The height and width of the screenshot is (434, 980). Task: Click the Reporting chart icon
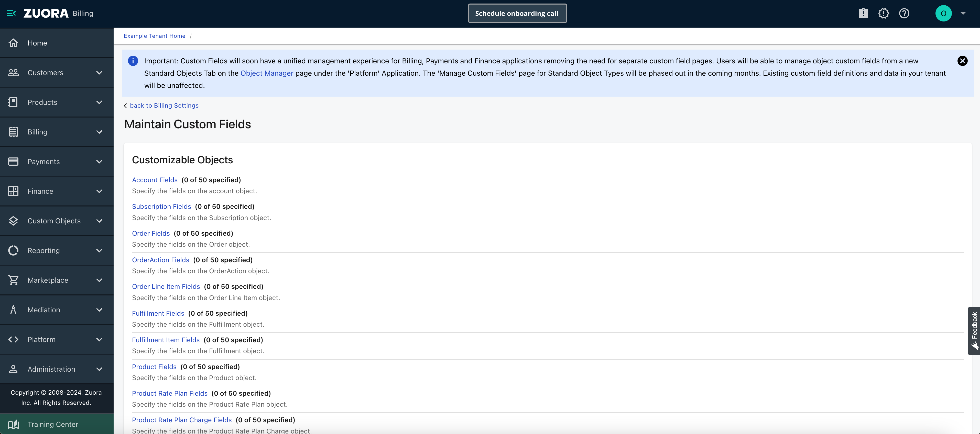tap(13, 250)
